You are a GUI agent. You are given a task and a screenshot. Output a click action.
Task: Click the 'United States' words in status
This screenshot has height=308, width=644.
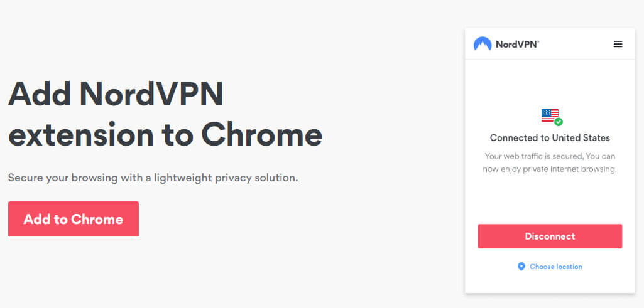pyautogui.click(x=581, y=138)
